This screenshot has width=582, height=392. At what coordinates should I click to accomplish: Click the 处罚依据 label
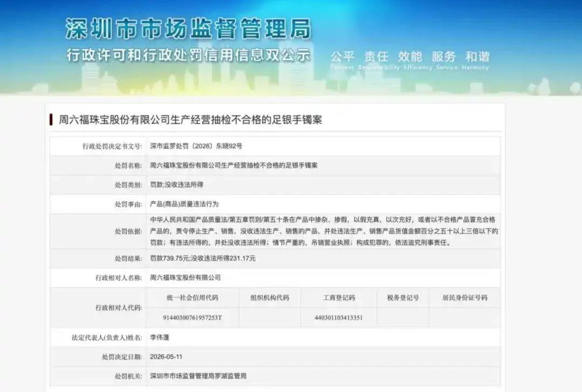tap(128, 232)
